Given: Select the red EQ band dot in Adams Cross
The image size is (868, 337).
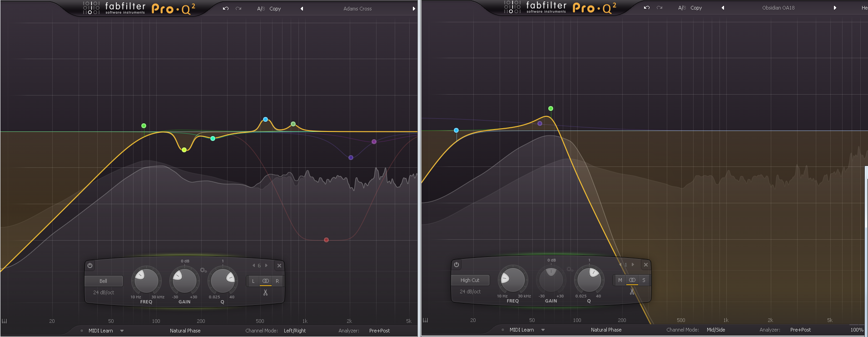Looking at the screenshot, I should point(326,240).
